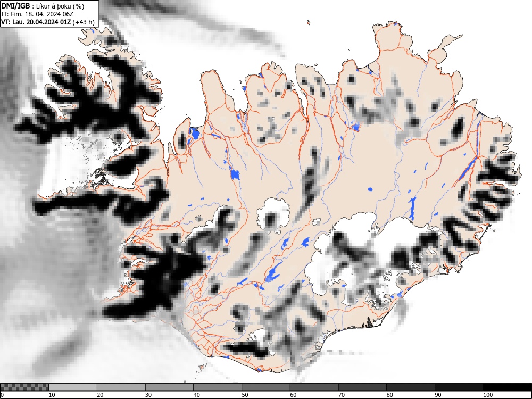The width and height of the screenshot is (532, 399).
Task: Click the checkered 0-10 legend segment
Action: 24,387
